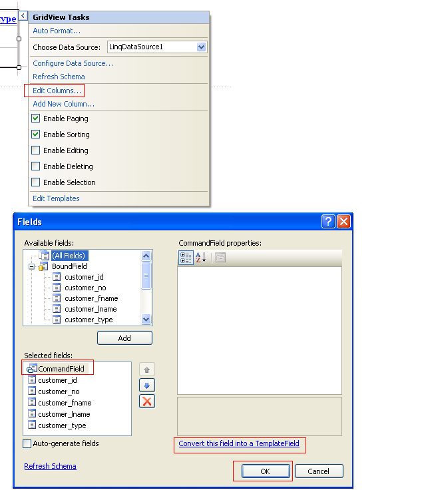This screenshot has height=504, width=424.
Task: Choose Add New Column task
Action: point(64,104)
